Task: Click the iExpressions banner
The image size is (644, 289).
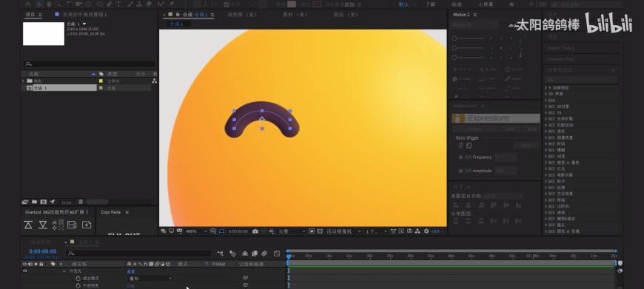Action: [496, 118]
